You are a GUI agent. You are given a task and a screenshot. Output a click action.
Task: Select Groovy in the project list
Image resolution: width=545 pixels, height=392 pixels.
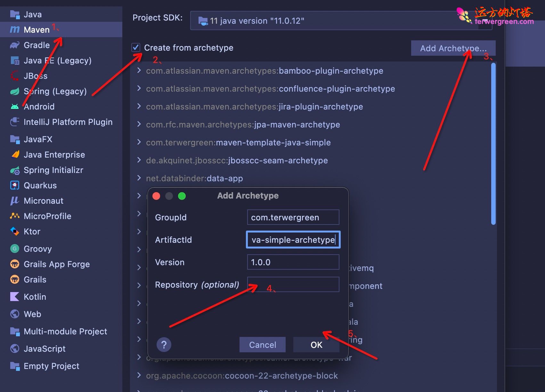[61, 249]
